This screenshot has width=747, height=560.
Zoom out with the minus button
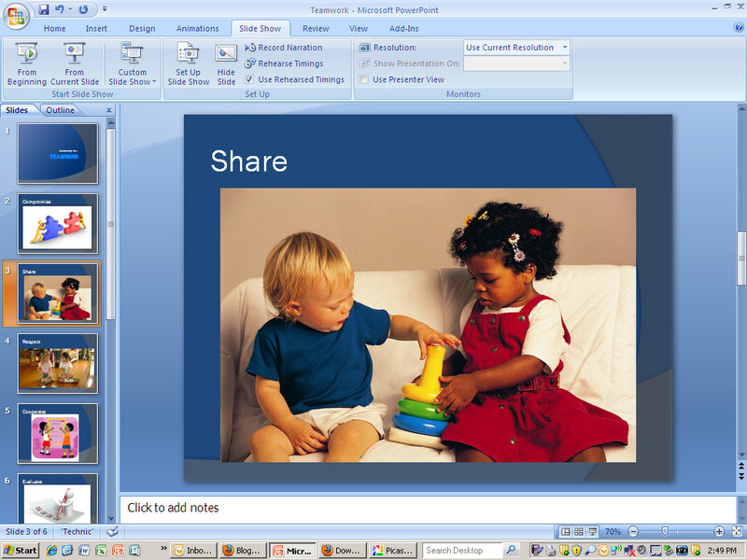(x=633, y=531)
